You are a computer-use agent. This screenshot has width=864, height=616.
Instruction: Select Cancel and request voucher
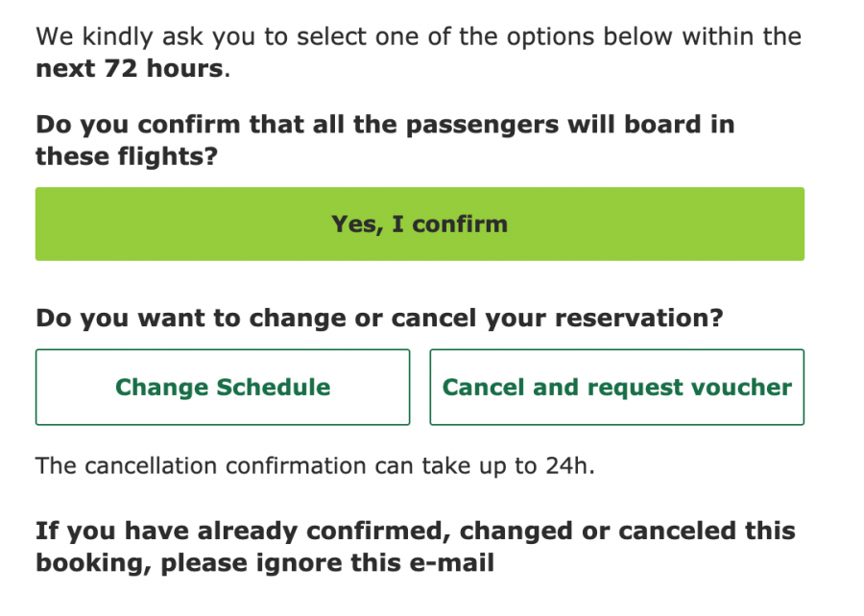tap(616, 388)
